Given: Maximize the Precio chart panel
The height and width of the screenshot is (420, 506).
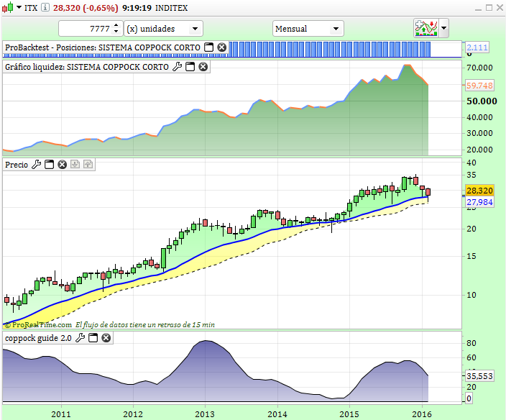Looking at the screenshot, I should pyautogui.click(x=50, y=165).
